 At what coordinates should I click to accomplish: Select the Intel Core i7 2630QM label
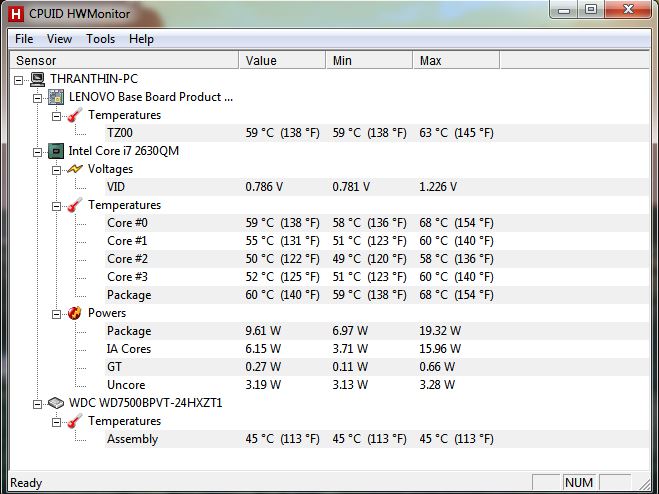(124, 151)
